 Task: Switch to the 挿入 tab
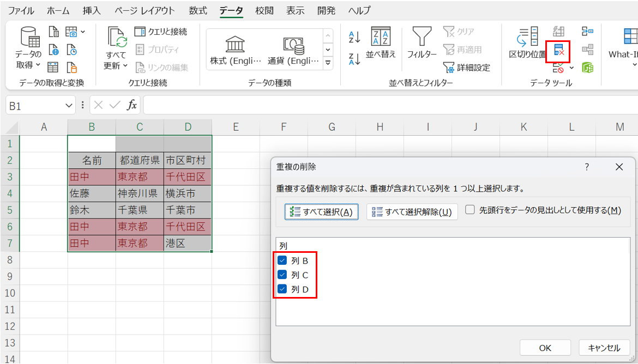92,10
